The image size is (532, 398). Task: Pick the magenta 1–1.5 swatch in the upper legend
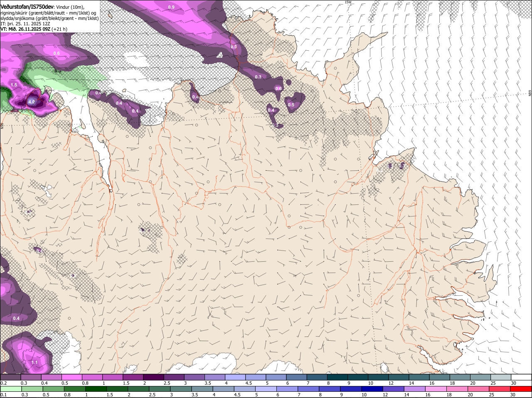pyautogui.click(x=113, y=377)
